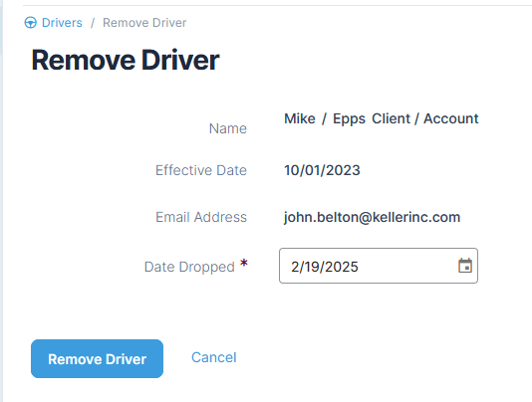Focus the Date Dropped input field
The width and height of the screenshot is (532, 402).
click(379, 266)
